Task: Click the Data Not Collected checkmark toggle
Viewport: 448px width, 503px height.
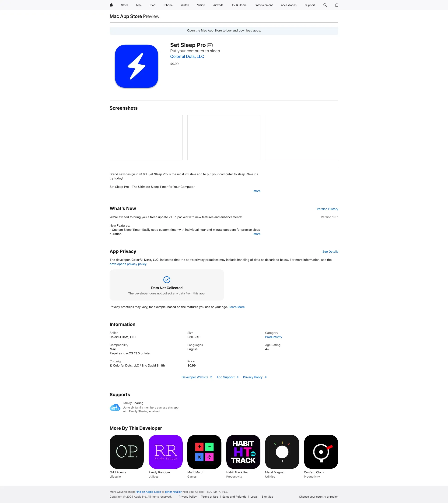Action: (167, 279)
